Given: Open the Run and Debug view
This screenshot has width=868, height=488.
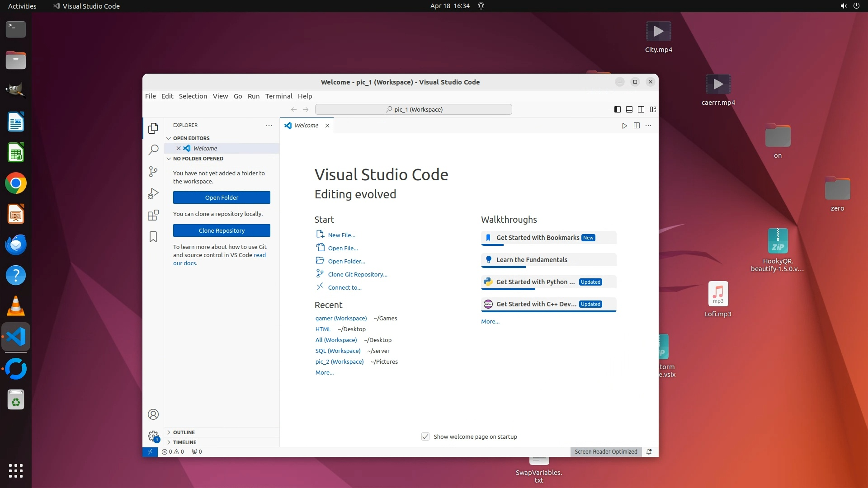Looking at the screenshot, I should [x=153, y=193].
